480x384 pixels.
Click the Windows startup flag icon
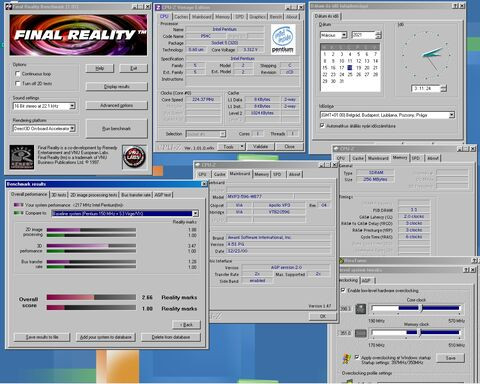[x=346, y=359]
